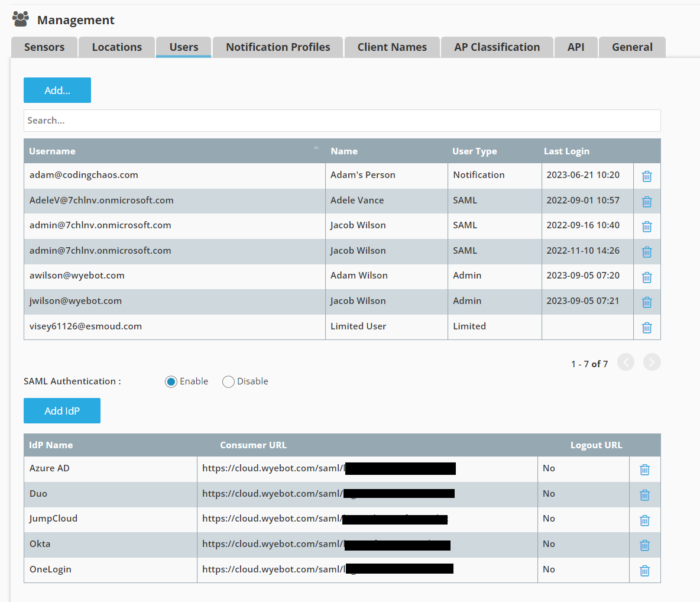Click the Adam Wilson name cell
Image resolution: width=700 pixels, height=602 pixels.
387,276
